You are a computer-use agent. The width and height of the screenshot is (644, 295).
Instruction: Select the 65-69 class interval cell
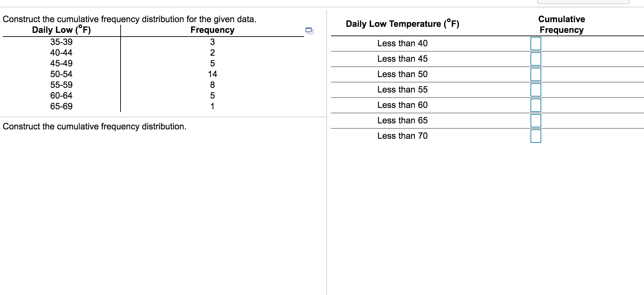tap(61, 107)
